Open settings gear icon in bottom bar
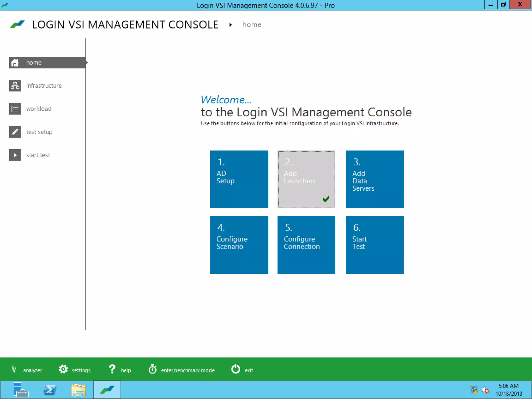This screenshot has height=399, width=532. coord(63,369)
